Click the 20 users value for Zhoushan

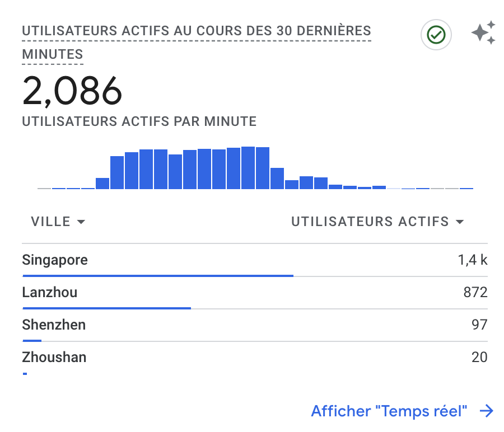pos(479,357)
